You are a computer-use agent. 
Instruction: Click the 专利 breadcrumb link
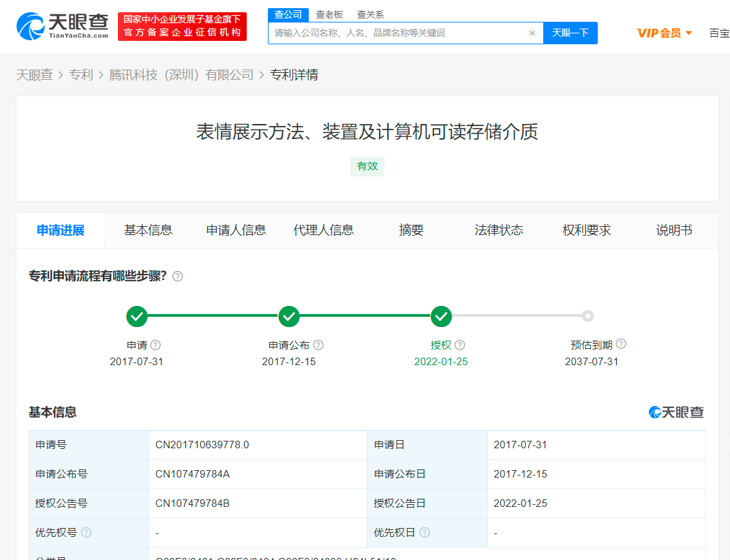click(81, 75)
